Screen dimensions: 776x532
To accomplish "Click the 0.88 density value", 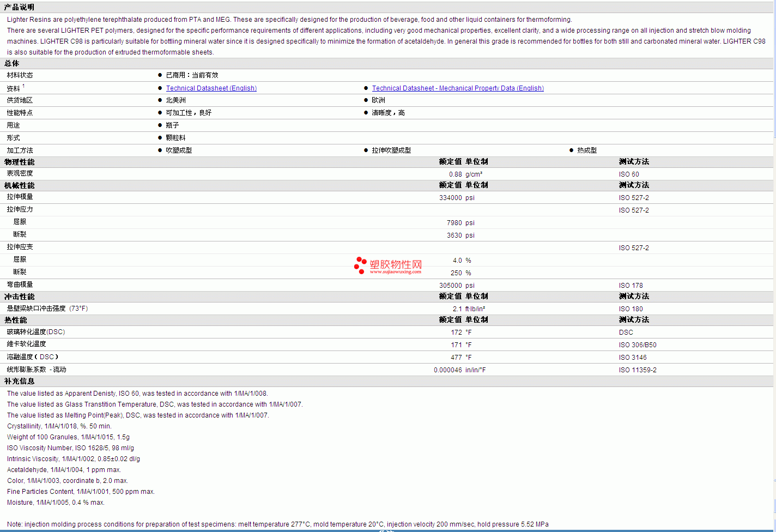I will coord(456,174).
